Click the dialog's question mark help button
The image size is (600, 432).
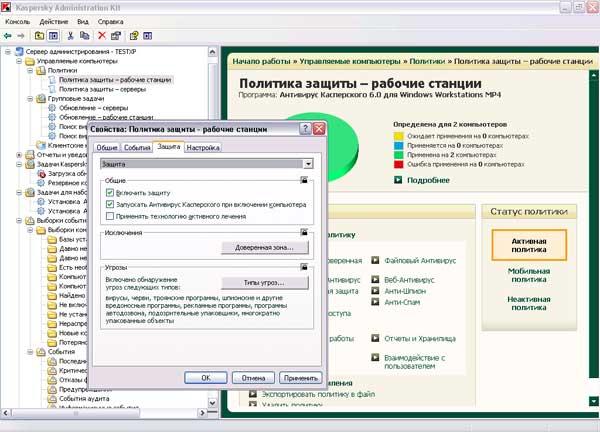click(x=305, y=129)
